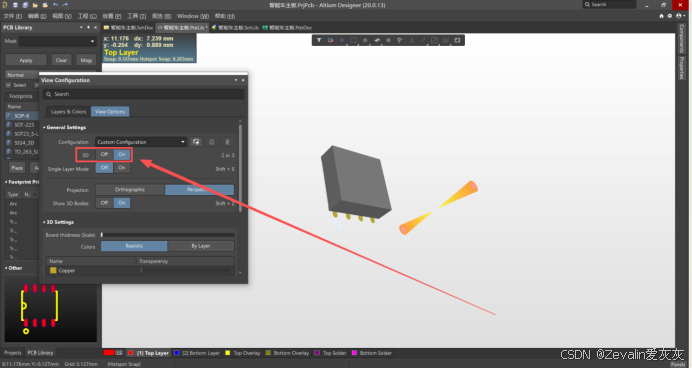The width and height of the screenshot is (692, 369).
Task: Choose Perspective projection
Action: tap(199, 190)
